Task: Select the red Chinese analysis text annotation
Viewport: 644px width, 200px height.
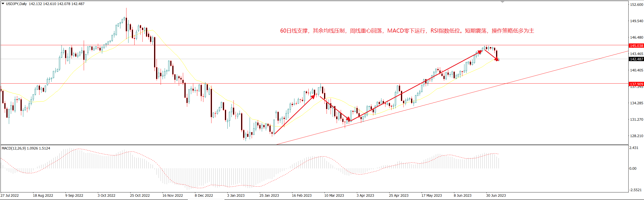Action: click(407, 31)
